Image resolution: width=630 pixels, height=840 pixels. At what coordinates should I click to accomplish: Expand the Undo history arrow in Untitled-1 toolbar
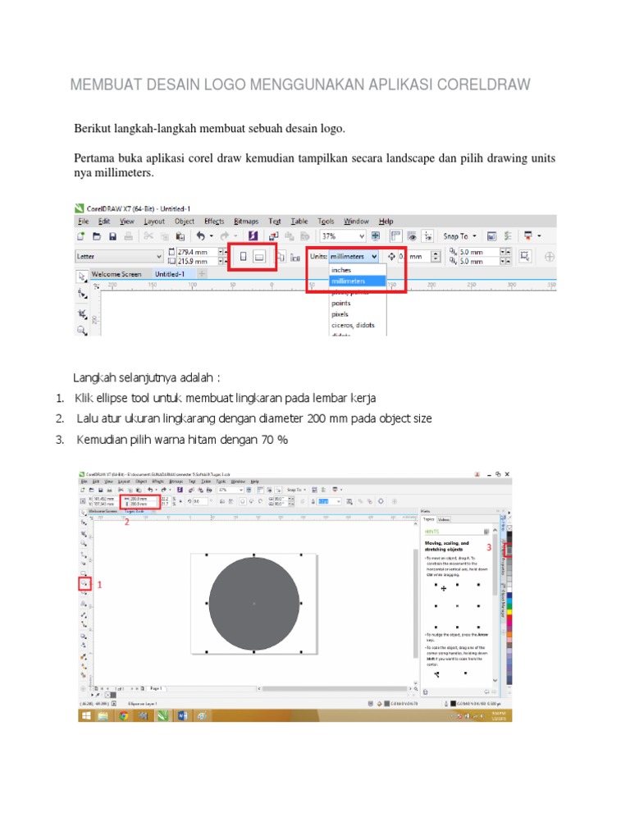(x=212, y=236)
